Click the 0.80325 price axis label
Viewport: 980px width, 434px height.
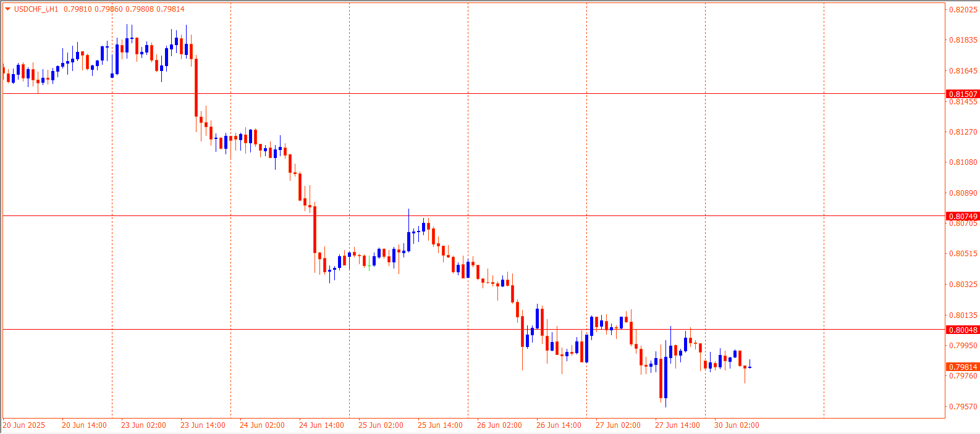[x=963, y=285]
